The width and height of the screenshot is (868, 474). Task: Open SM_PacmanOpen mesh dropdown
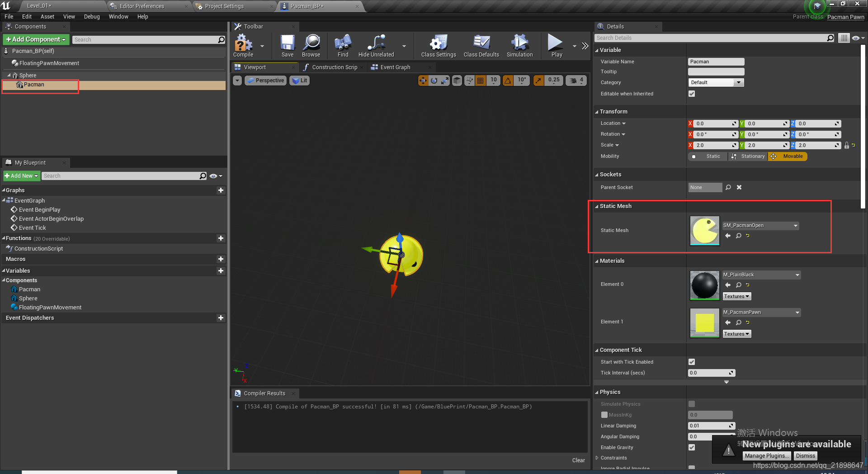point(760,225)
